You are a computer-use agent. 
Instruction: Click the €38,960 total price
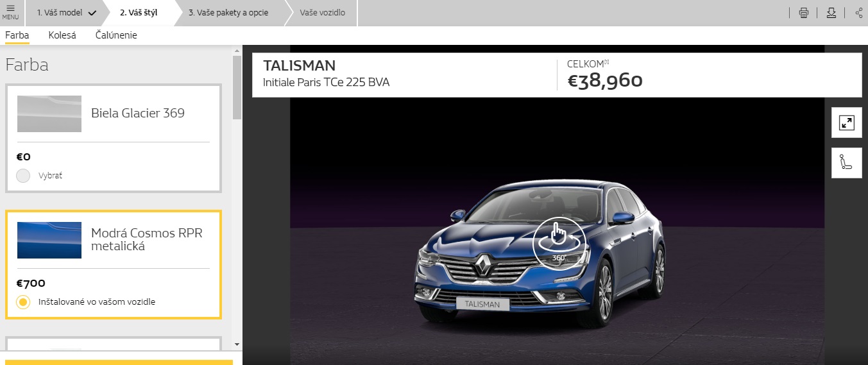pyautogui.click(x=605, y=80)
